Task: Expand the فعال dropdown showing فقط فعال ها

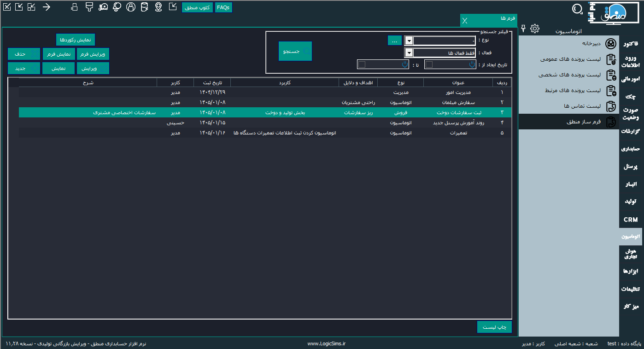Action: pos(409,52)
